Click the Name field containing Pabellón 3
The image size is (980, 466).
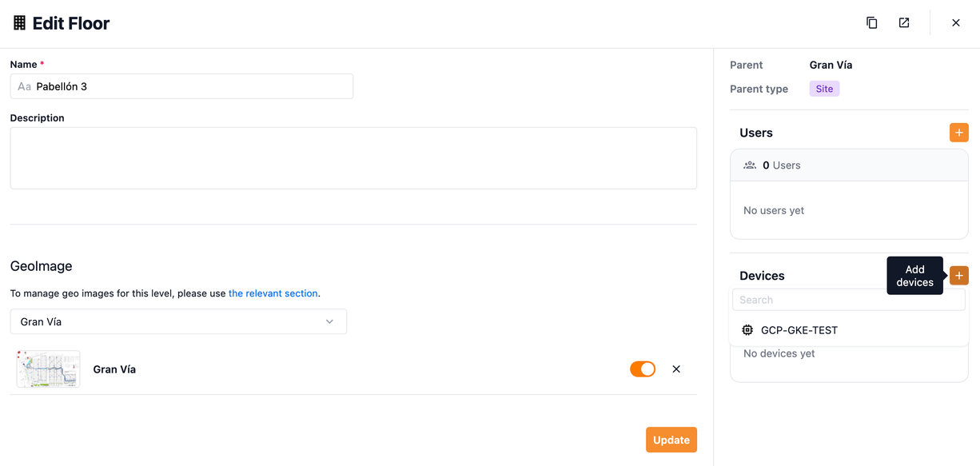pos(181,86)
